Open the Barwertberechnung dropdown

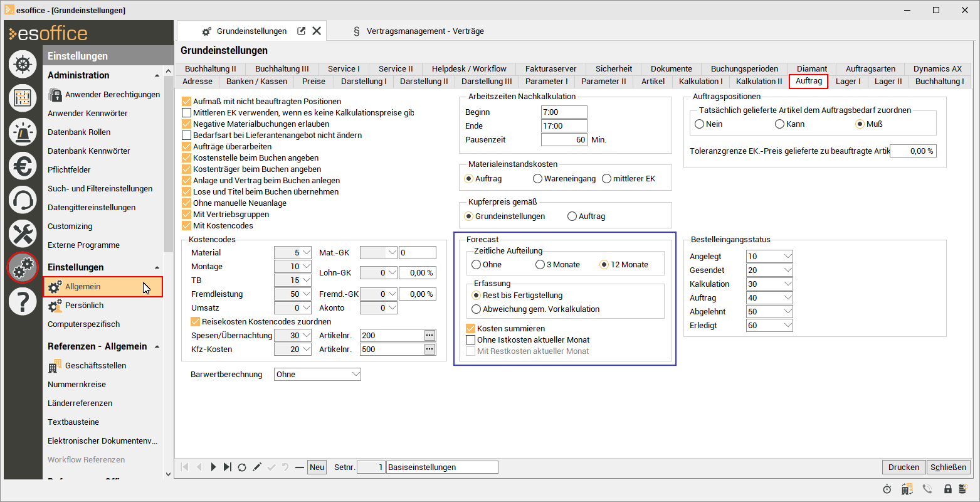click(x=356, y=375)
